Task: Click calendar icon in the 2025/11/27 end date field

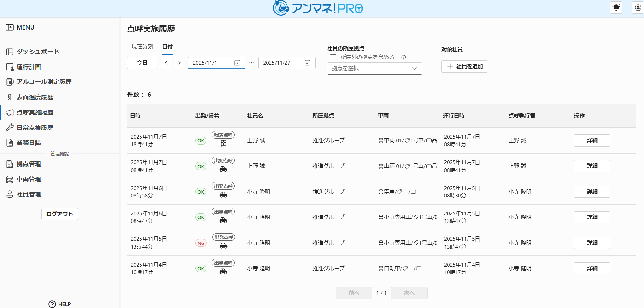Action: click(307, 63)
